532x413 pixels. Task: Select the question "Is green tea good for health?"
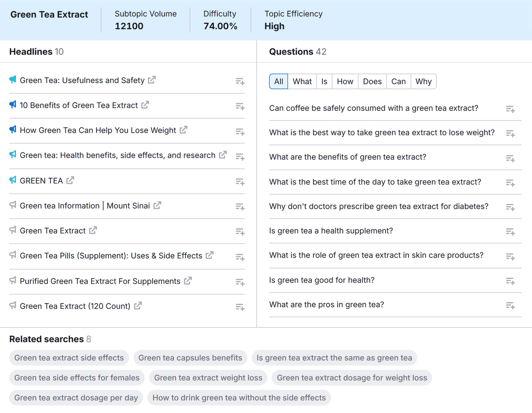(322, 280)
